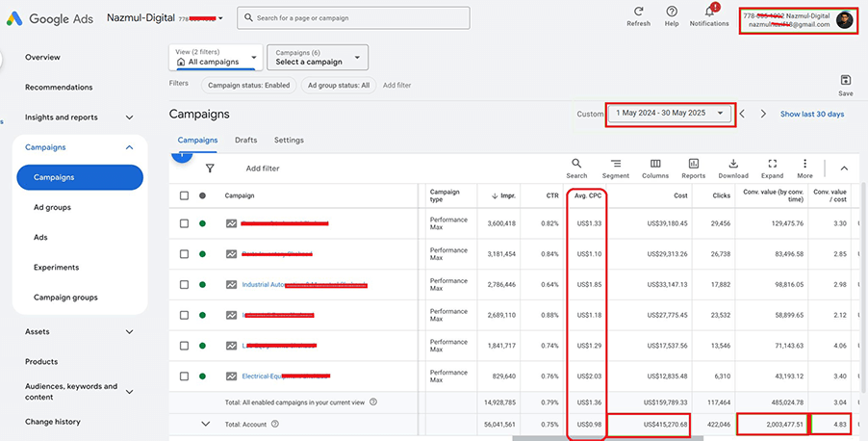Select the Electrical campaign row checkbox
This screenshot has width=868, height=441.
click(185, 376)
